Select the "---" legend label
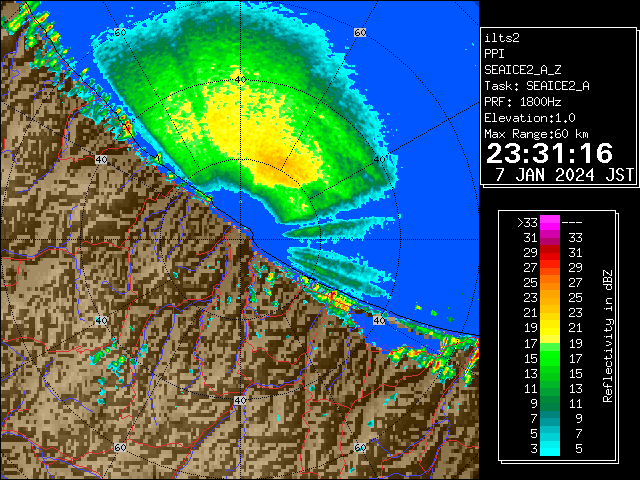 click(572, 223)
